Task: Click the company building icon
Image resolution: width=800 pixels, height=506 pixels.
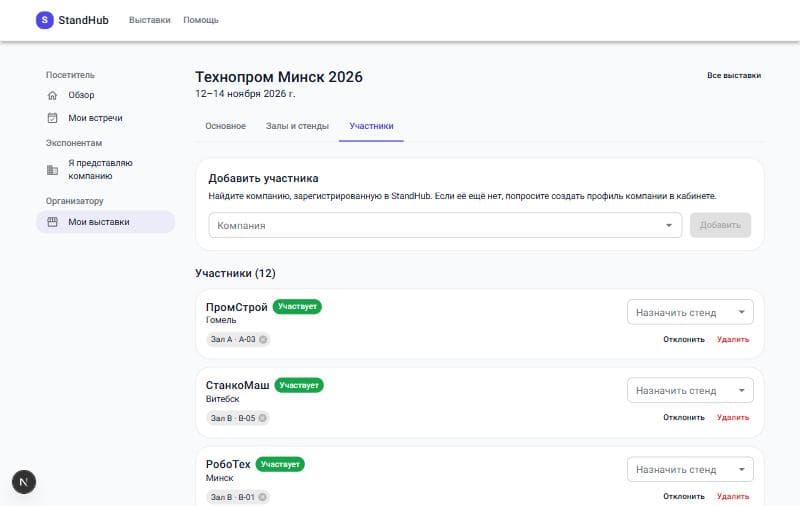Action: click(52, 169)
